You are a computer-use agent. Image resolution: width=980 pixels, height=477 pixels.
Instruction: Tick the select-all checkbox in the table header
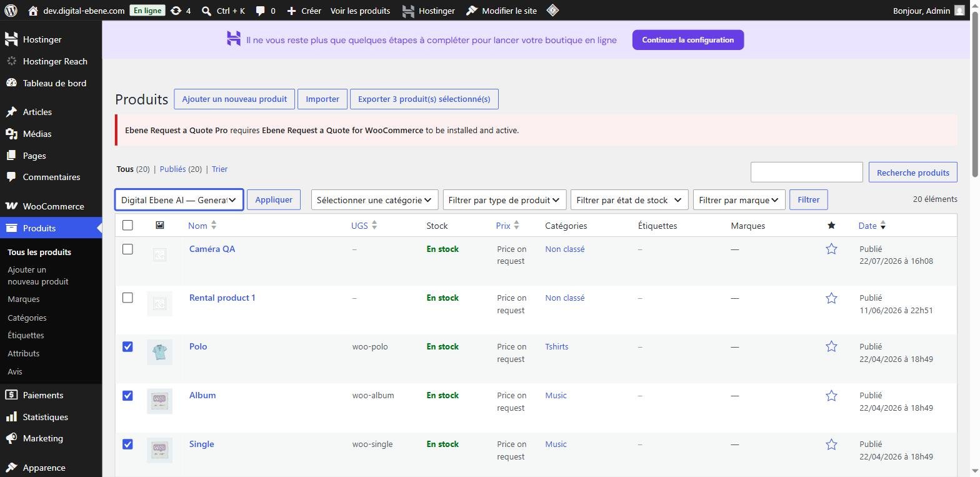click(x=127, y=225)
